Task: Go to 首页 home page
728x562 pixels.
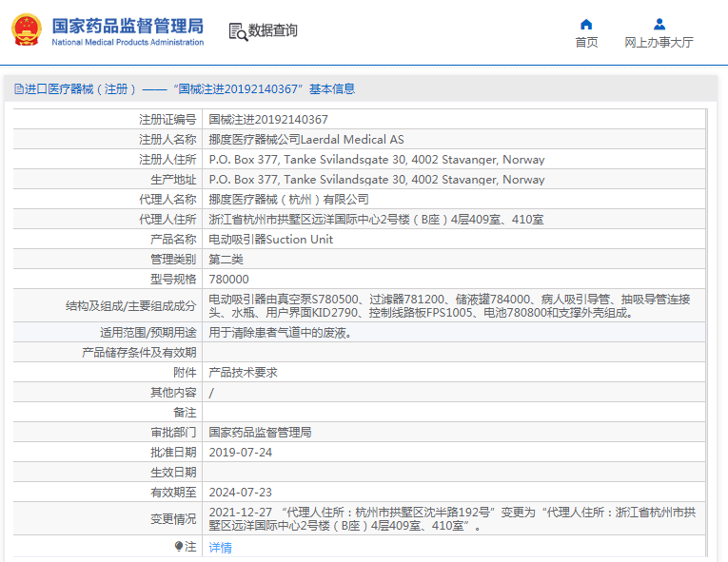Action: click(x=586, y=42)
